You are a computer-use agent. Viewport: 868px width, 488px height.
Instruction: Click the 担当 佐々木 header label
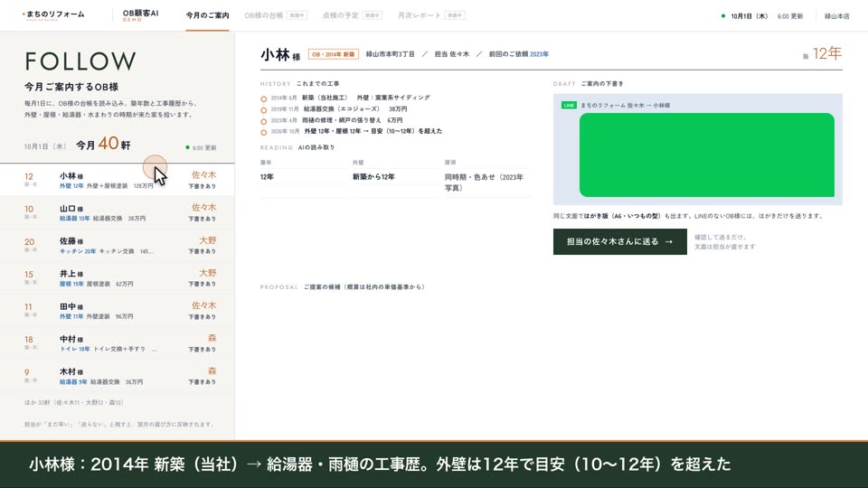click(452, 54)
